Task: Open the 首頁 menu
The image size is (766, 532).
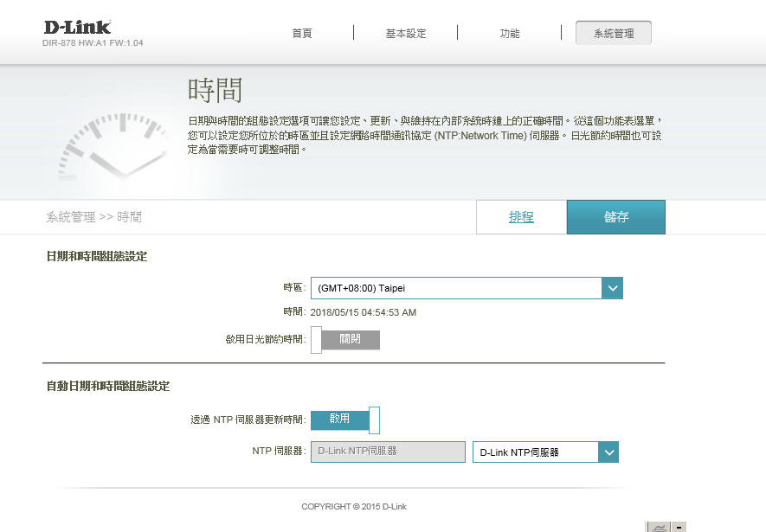Action: click(x=302, y=33)
